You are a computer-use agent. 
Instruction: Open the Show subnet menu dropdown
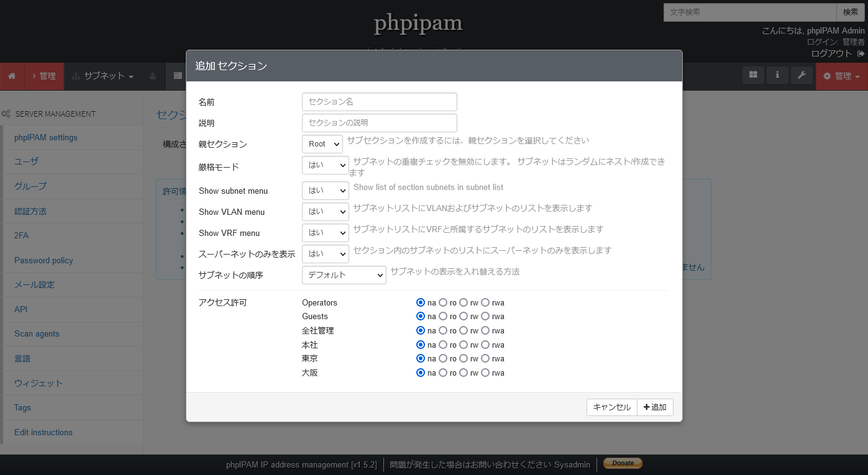point(326,191)
